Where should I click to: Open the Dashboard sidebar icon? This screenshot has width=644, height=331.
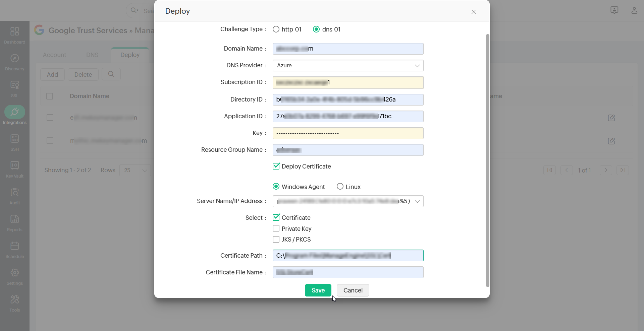tap(14, 35)
